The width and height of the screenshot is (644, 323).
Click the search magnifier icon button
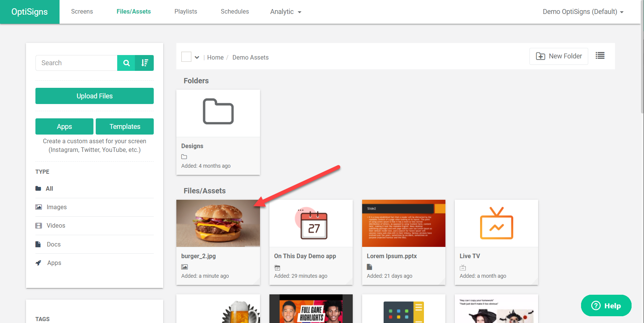(127, 63)
